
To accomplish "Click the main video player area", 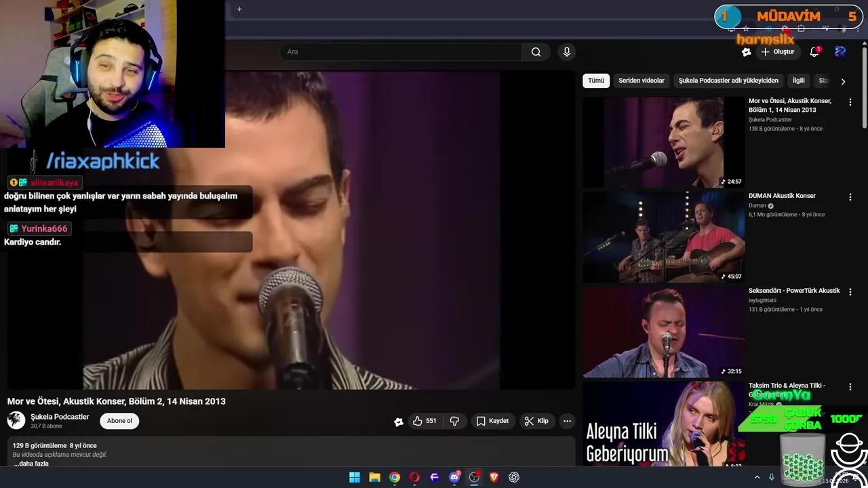I will 292,230.
